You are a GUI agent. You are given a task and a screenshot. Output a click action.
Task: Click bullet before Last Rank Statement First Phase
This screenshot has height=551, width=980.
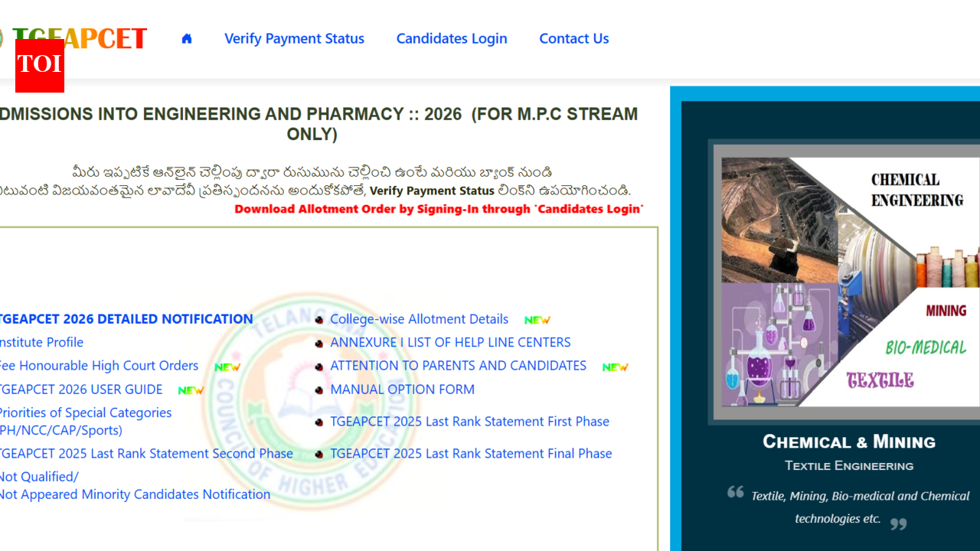[319, 422]
